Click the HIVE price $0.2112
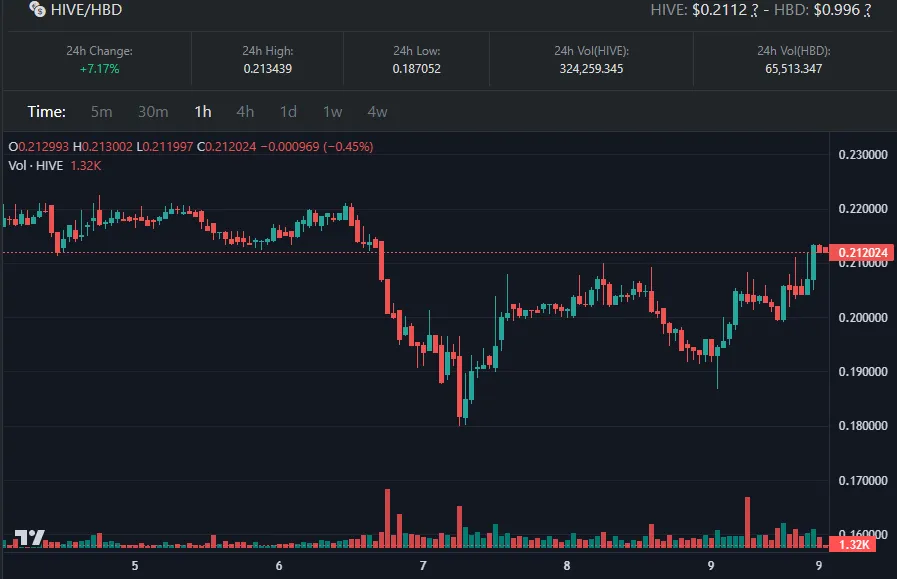The height and width of the screenshot is (579, 897). click(x=719, y=10)
